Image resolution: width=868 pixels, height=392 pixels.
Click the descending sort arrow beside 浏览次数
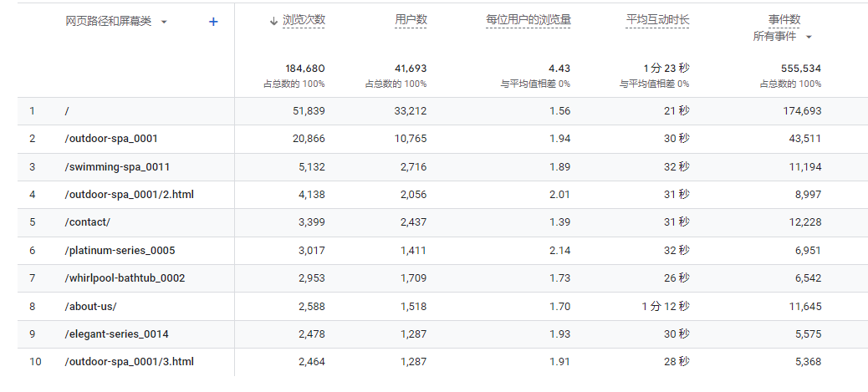pos(273,21)
